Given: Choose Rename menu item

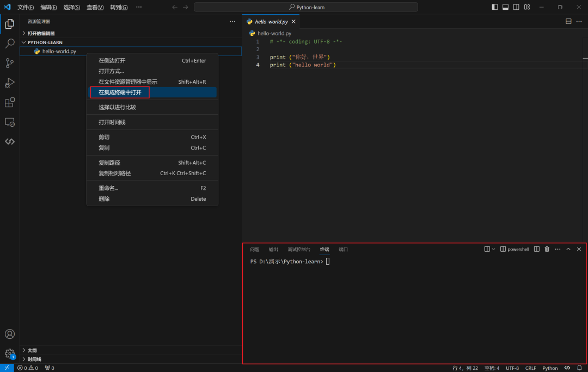Looking at the screenshot, I should click(x=152, y=188).
